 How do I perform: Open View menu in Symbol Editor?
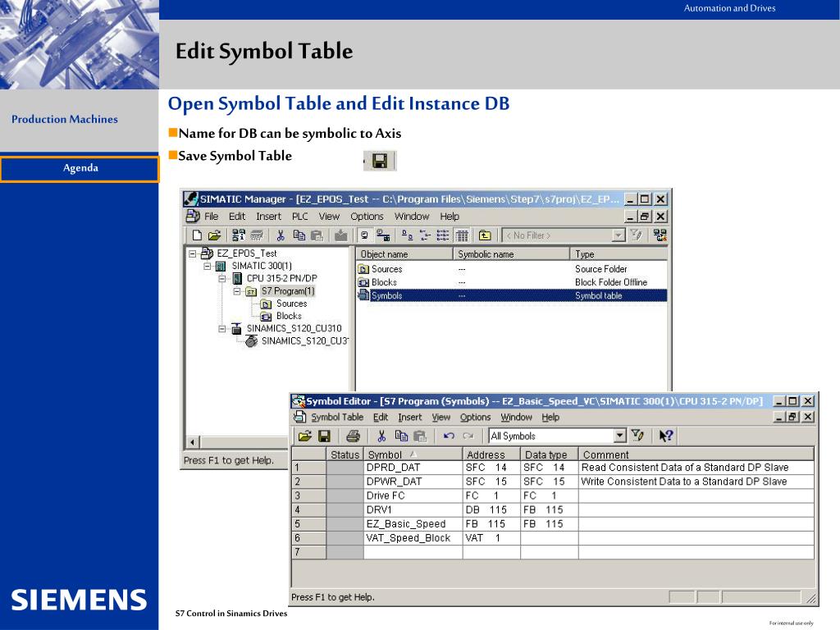(441, 418)
